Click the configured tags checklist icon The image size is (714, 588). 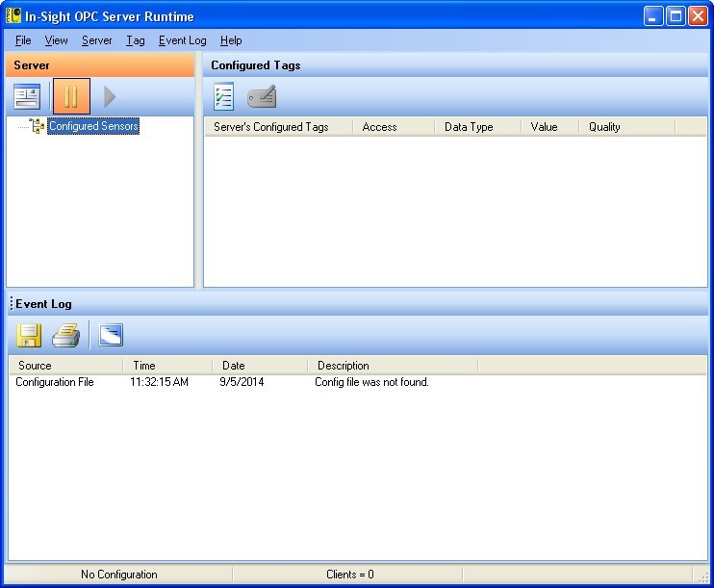(223, 96)
